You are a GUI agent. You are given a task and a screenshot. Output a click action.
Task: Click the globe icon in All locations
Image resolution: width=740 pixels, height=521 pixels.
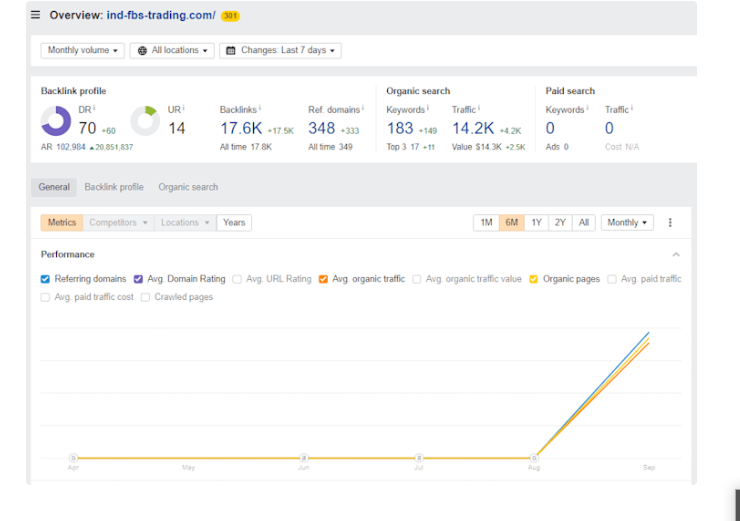(x=142, y=50)
